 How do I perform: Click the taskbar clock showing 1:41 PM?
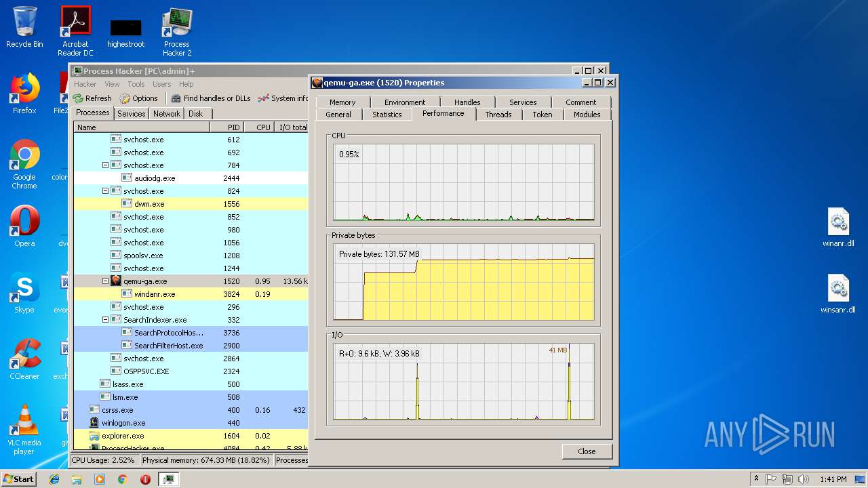(833, 479)
